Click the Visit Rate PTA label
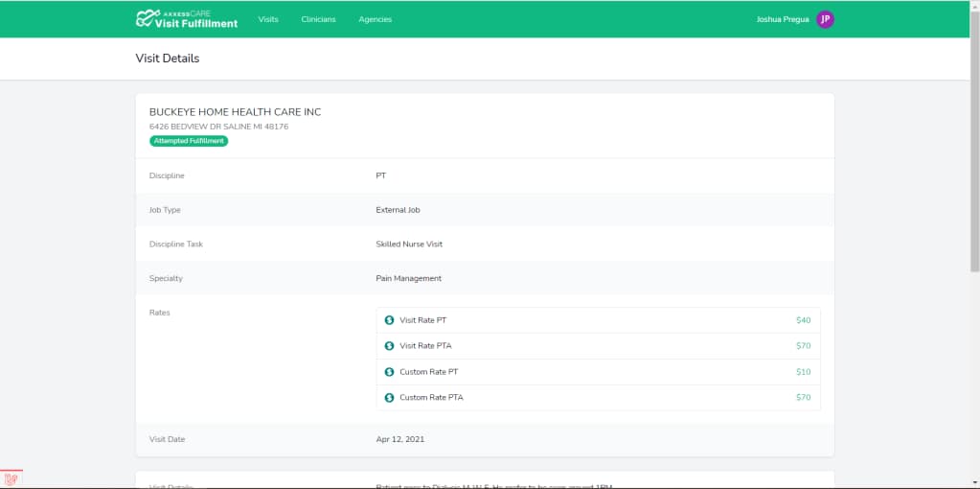This screenshot has height=489, width=980. (x=426, y=346)
